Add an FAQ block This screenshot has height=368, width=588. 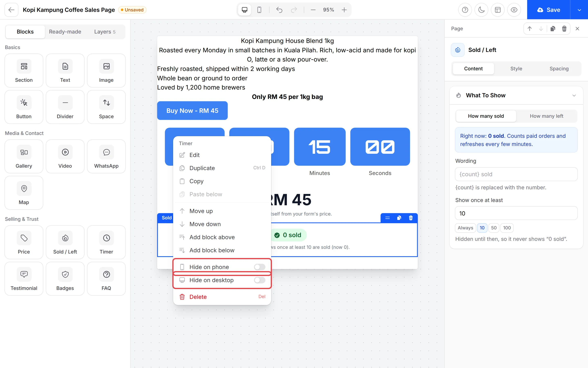106,279
